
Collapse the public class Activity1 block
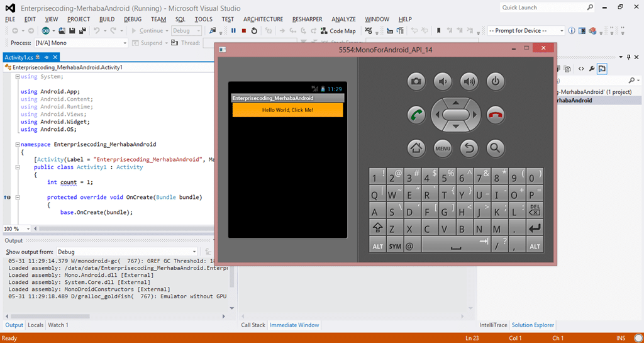(x=18, y=167)
